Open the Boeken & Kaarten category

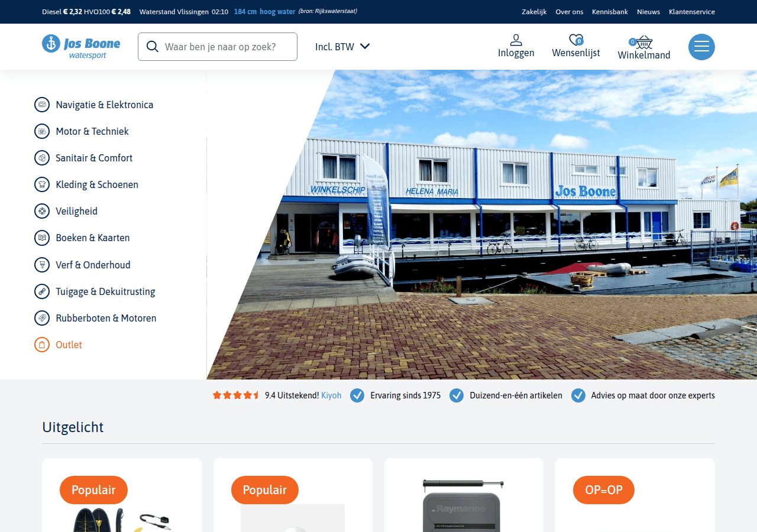93,238
